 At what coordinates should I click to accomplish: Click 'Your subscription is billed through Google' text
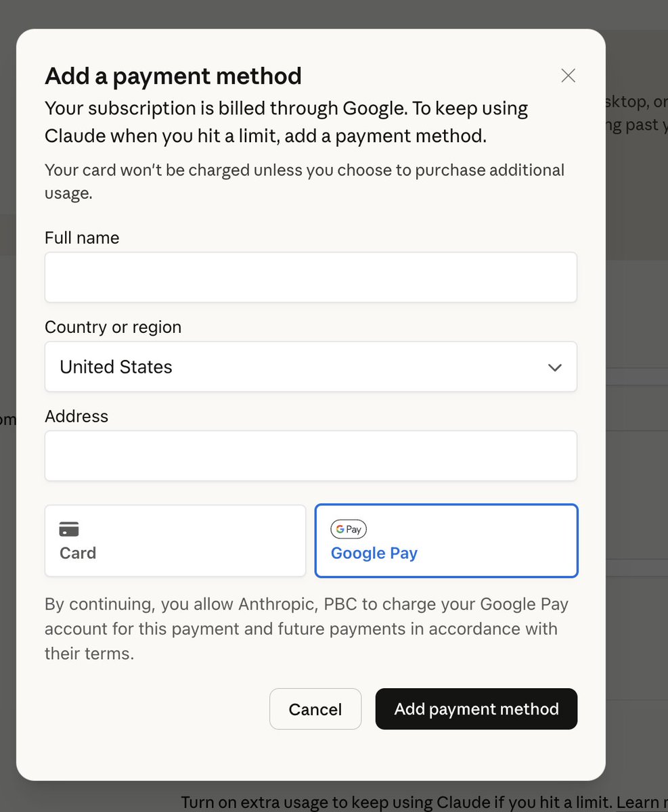click(286, 122)
